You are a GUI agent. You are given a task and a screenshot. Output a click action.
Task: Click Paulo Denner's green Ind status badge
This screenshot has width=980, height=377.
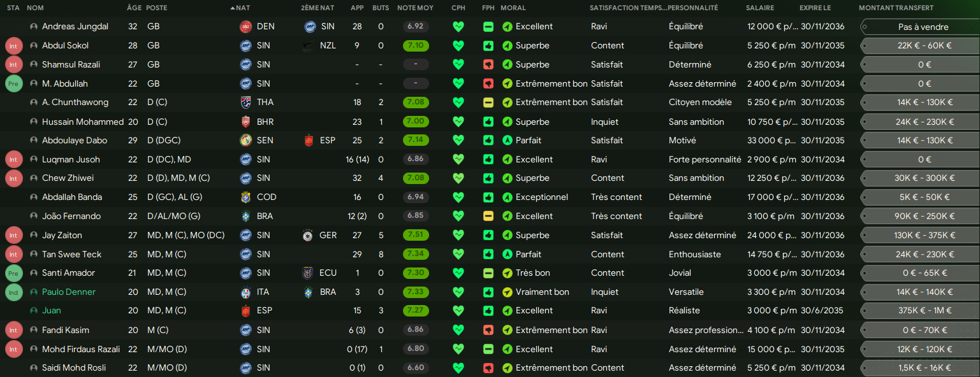(x=13, y=292)
